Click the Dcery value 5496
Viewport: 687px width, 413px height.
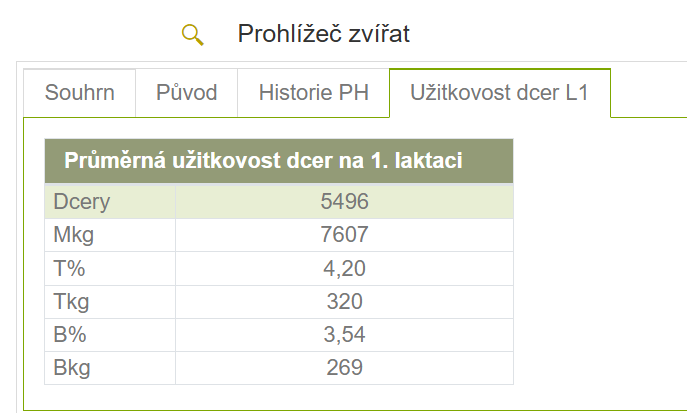tap(344, 201)
